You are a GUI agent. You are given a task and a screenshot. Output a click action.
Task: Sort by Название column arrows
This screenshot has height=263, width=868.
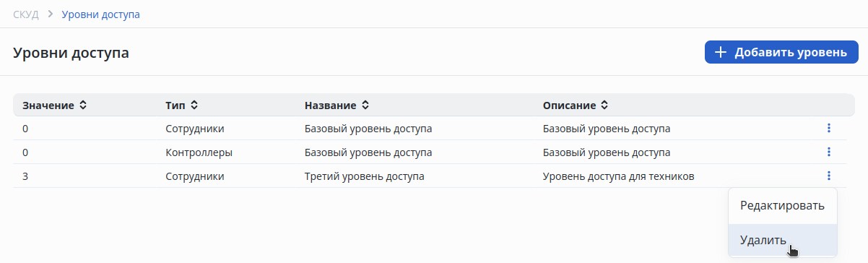pyautogui.click(x=365, y=105)
